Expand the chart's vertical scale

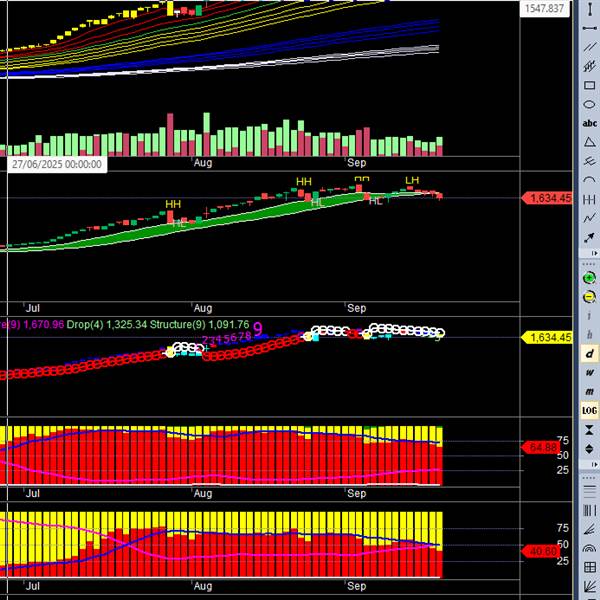589,449
